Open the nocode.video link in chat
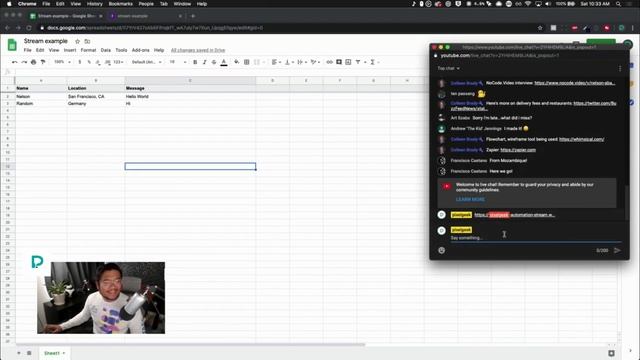640x360 pixels. (575, 83)
